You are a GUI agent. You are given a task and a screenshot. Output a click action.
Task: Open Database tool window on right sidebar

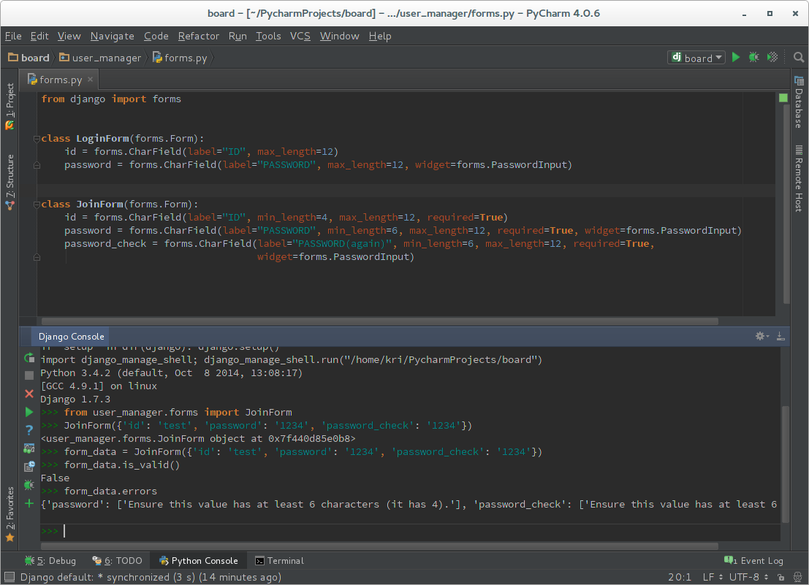[x=799, y=102]
